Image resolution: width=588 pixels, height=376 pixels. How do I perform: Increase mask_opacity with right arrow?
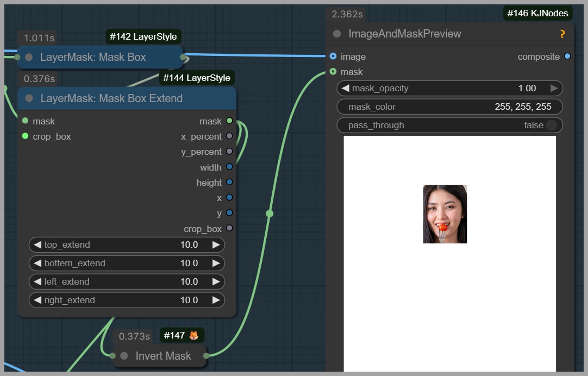(554, 88)
